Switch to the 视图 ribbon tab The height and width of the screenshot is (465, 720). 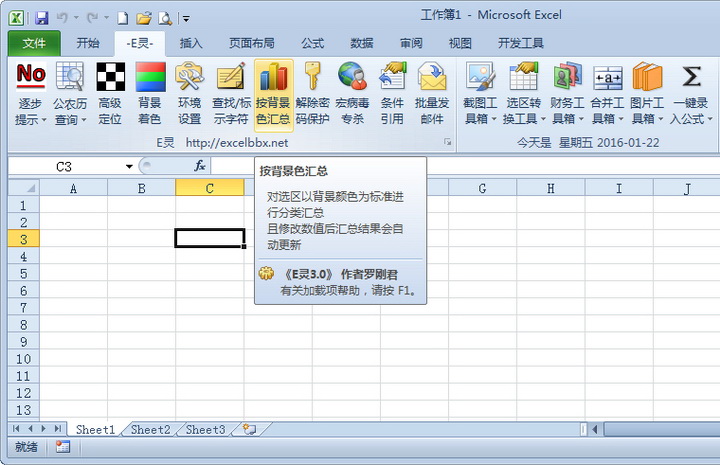pos(460,43)
